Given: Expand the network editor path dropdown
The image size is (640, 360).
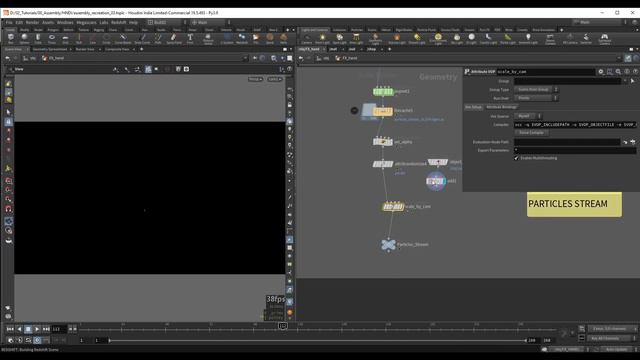Looking at the screenshot, I should [x=618, y=58].
